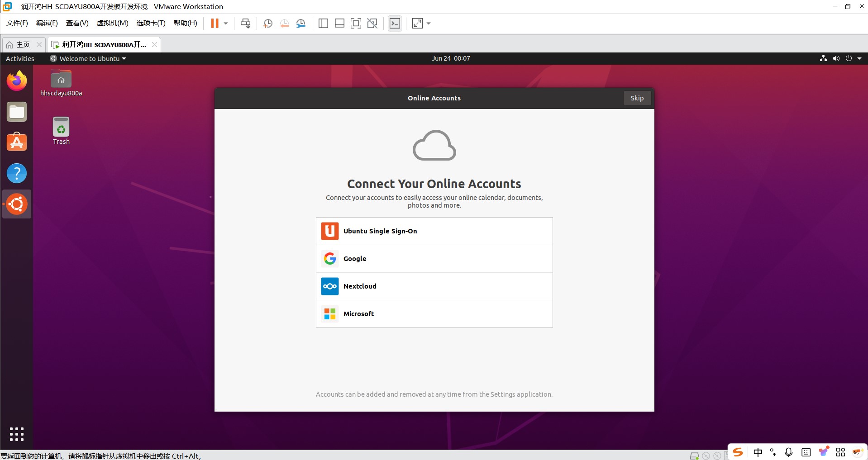Connect a Google account
This screenshot has height=460, width=868.
point(434,259)
